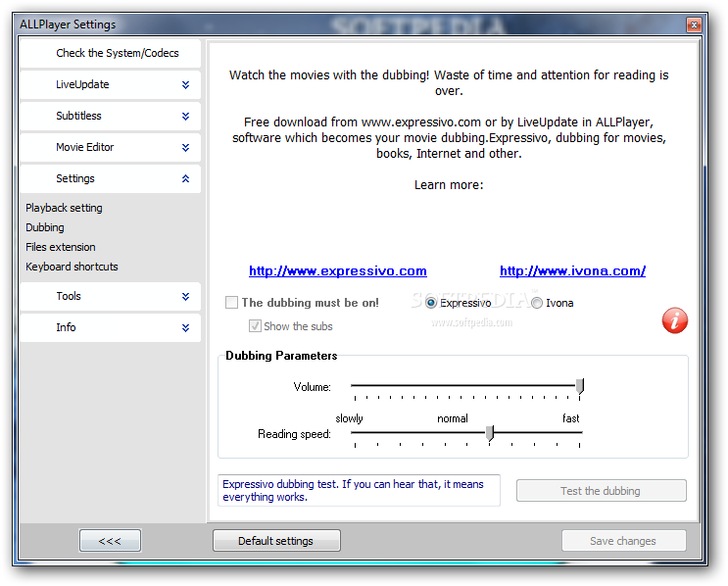Click the dubbing test text field
Viewport: 728px width, 586px height.
[x=359, y=490]
